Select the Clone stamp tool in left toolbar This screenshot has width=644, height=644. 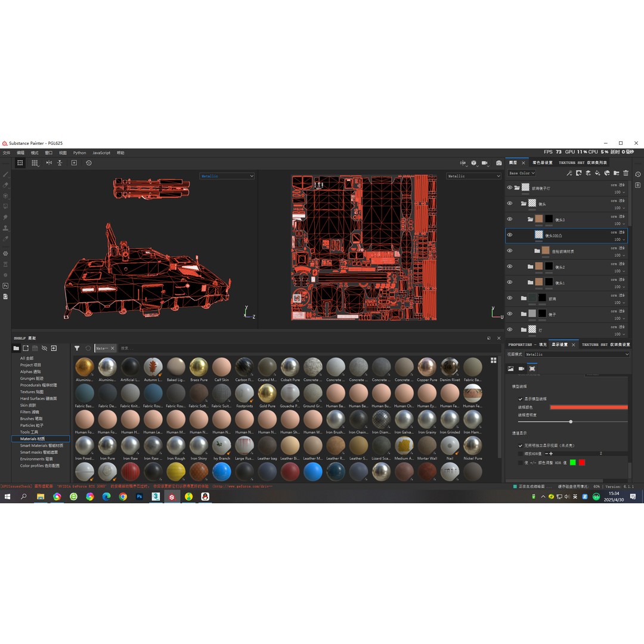point(6,228)
